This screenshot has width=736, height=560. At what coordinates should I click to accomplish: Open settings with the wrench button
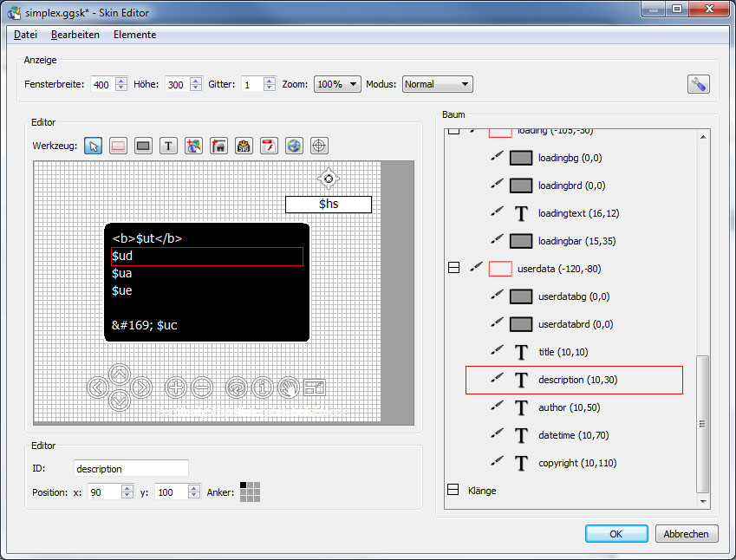(698, 84)
